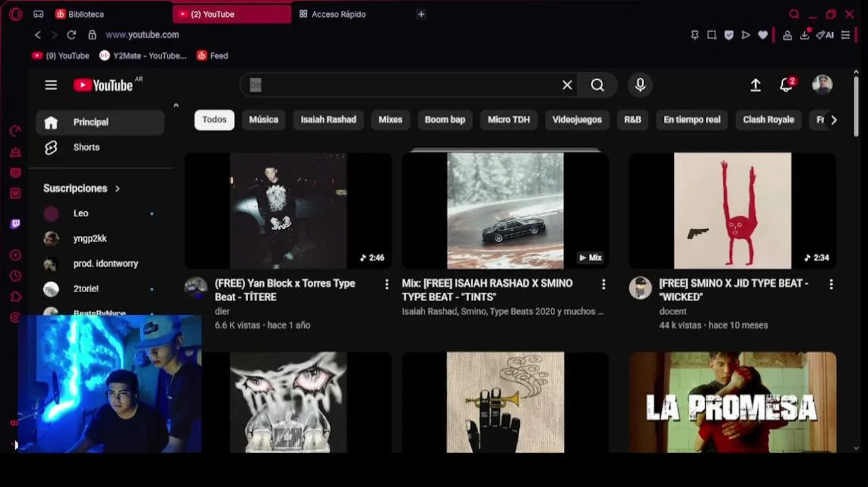The image size is (868, 487).
Task: Add page to bookmarks with heart icon
Action: 763,35
